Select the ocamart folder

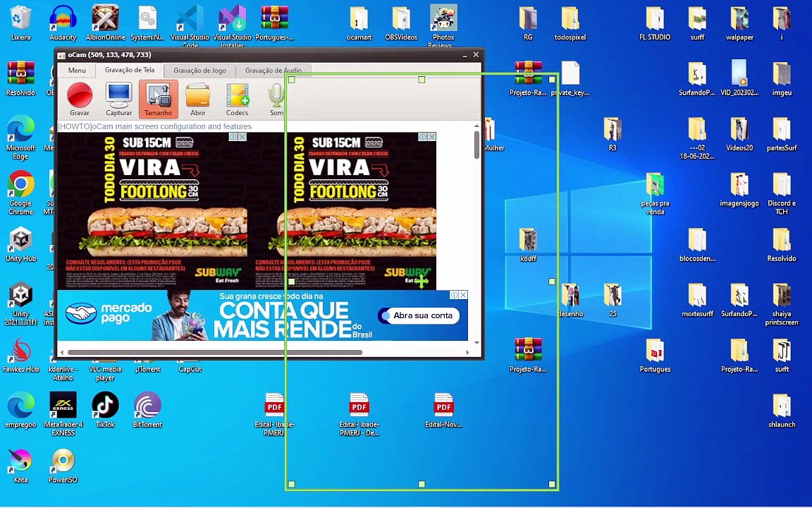coord(359,23)
